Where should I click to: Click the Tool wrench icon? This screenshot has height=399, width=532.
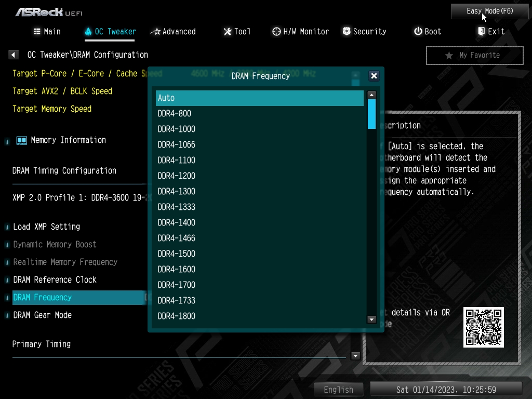tap(228, 32)
